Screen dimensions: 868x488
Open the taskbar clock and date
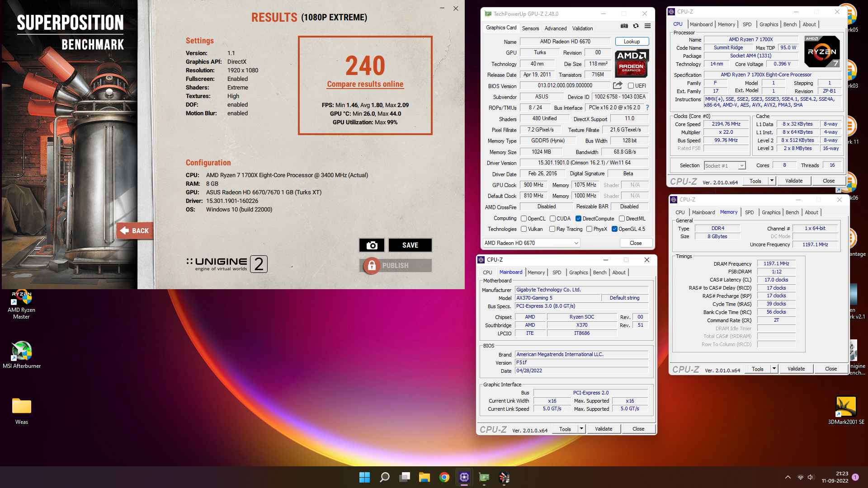[835, 477]
